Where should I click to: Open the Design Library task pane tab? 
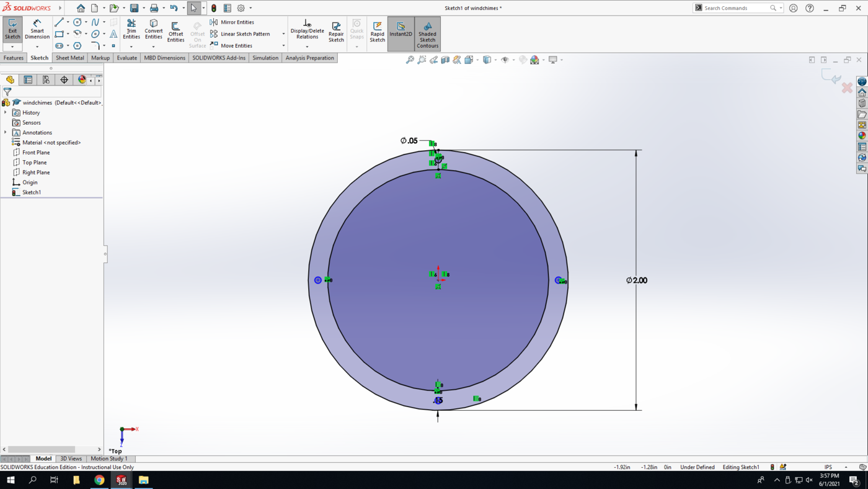pyautogui.click(x=862, y=104)
